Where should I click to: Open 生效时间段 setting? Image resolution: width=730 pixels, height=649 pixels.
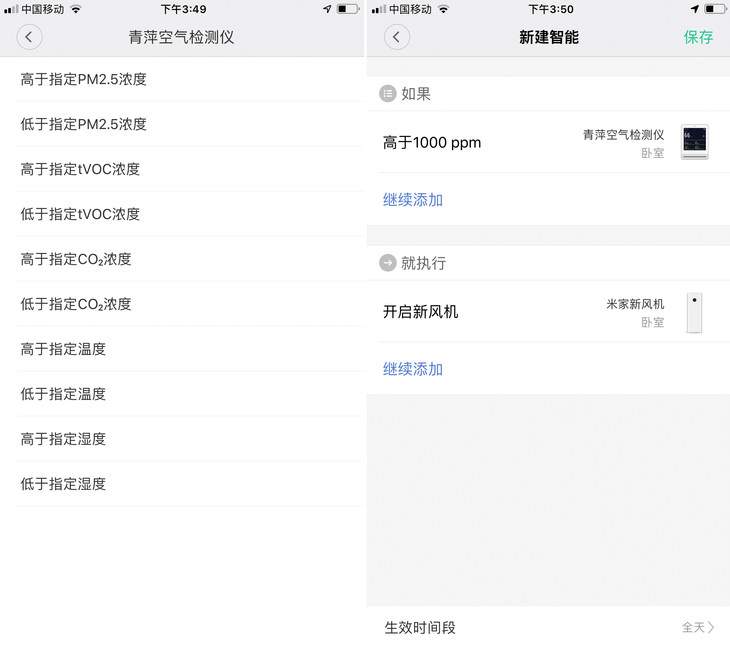548,628
